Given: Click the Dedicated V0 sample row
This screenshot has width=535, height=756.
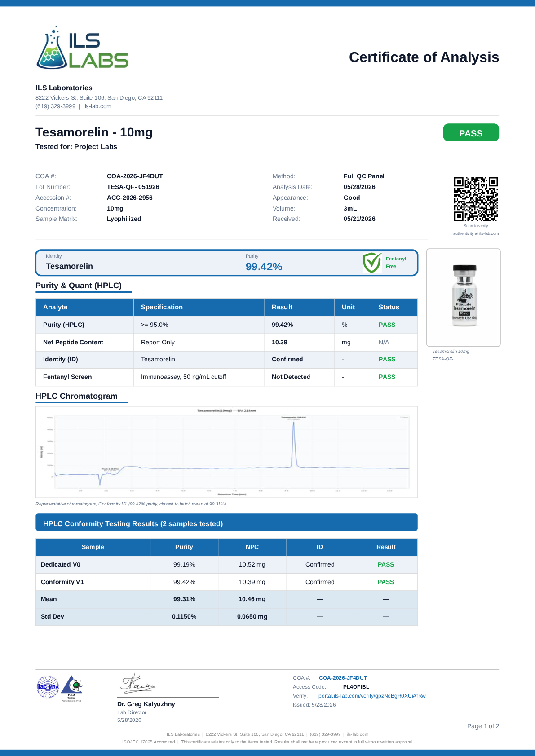Looking at the screenshot, I should click(x=226, y=564).
